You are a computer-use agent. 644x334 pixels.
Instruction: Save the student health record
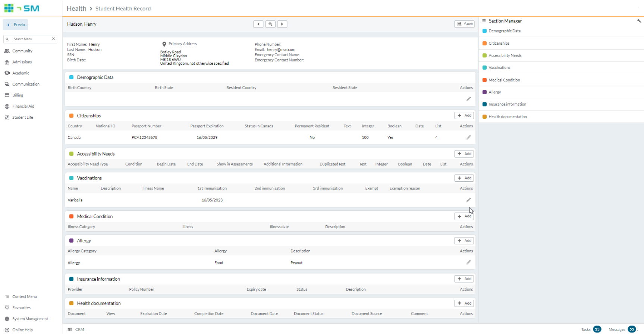(x=464, y=24)
